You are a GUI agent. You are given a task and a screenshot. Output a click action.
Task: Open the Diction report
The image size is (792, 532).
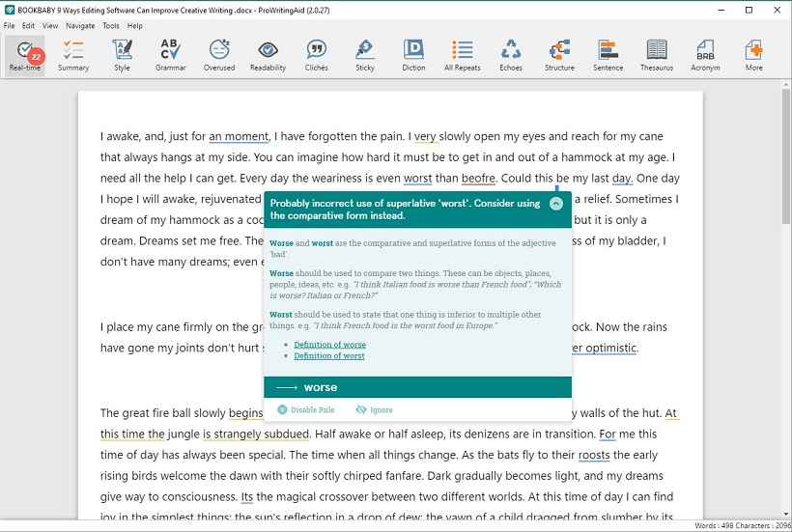413,56
